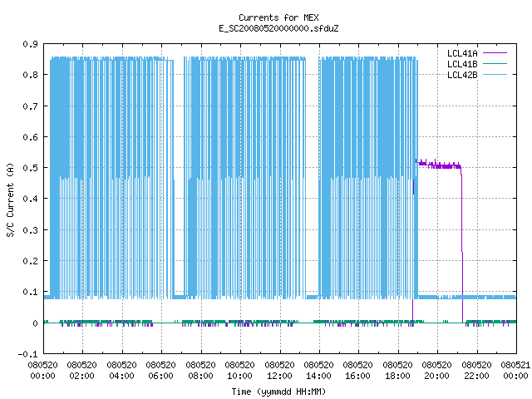Click the y-axis tick value "0.1"

30,292
